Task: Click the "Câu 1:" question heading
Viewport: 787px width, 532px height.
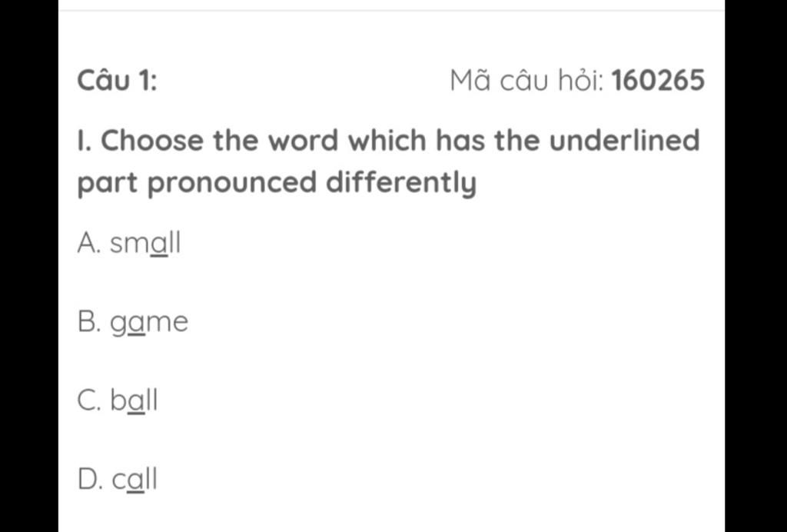Action: pyautogui.click(x=117, y=81)
